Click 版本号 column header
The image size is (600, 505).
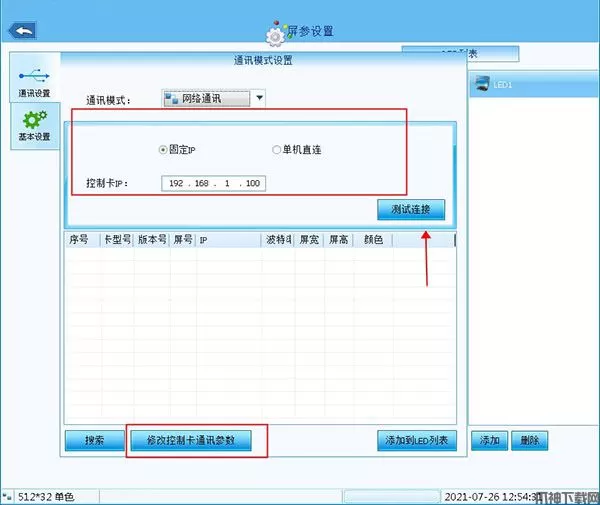pyautogui.click(x=152, y=240)
